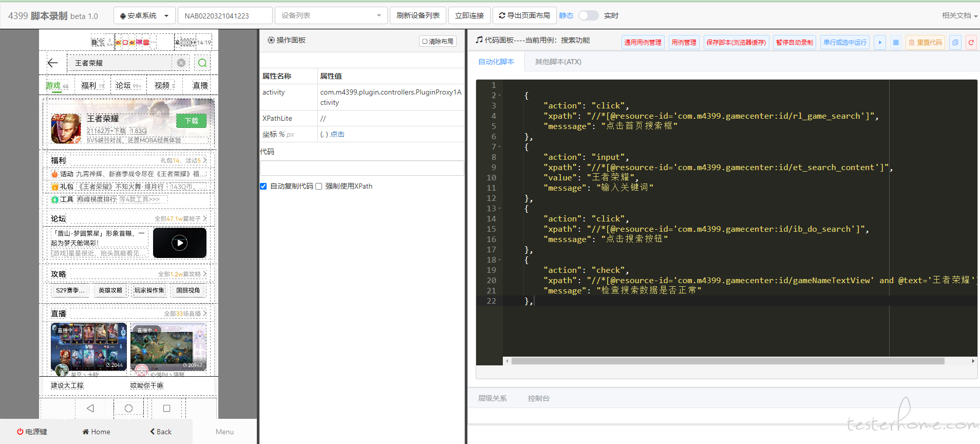The height and width of the screenshot is (444, 980).
Task: Click the Menu button below the phone
Action: click(x=224, y=432)
